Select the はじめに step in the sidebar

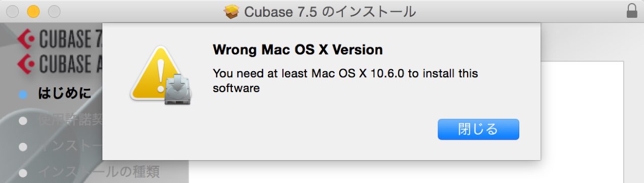(x=65, y=94)
